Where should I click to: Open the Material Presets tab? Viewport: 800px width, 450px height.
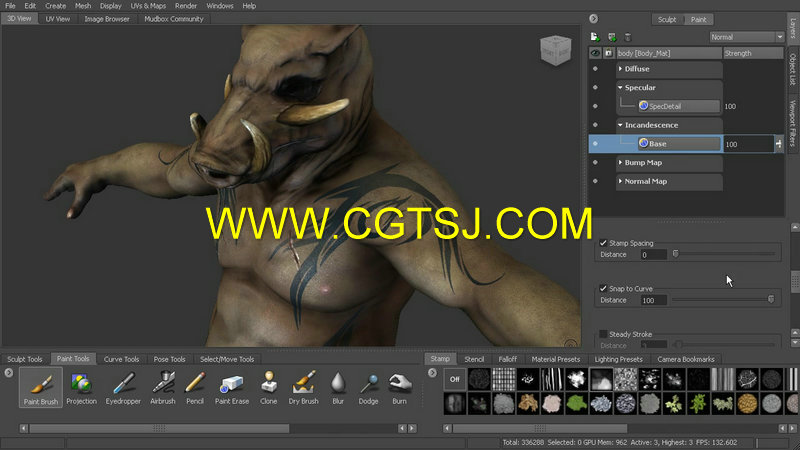[x=556, y=359]
